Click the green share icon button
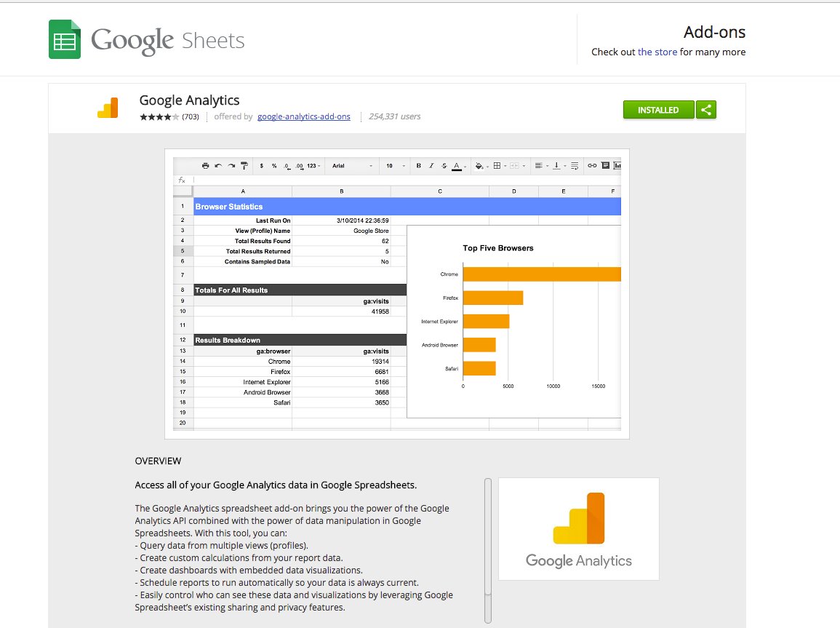This screenshot has width=840, height=628. click(706, 110)
